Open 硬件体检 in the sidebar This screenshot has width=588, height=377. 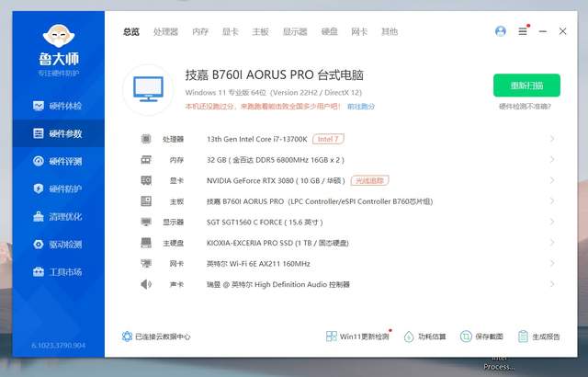tap(58, 106)
